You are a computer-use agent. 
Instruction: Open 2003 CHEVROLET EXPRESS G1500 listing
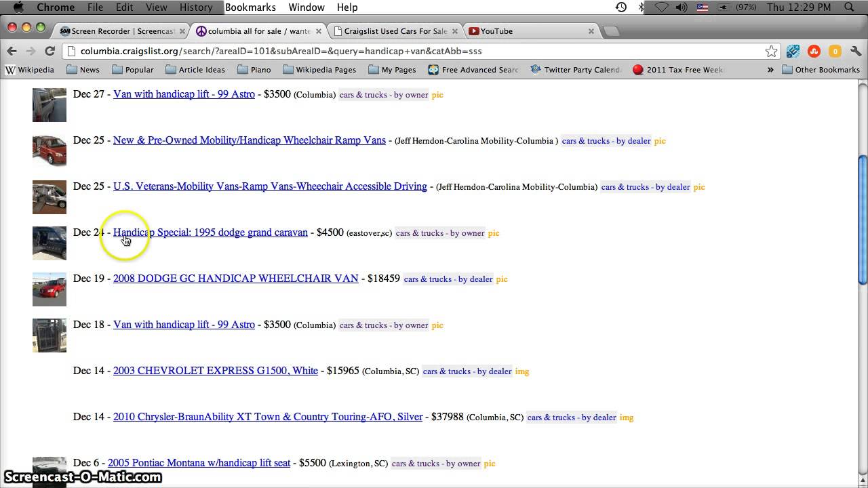(215, 371)
